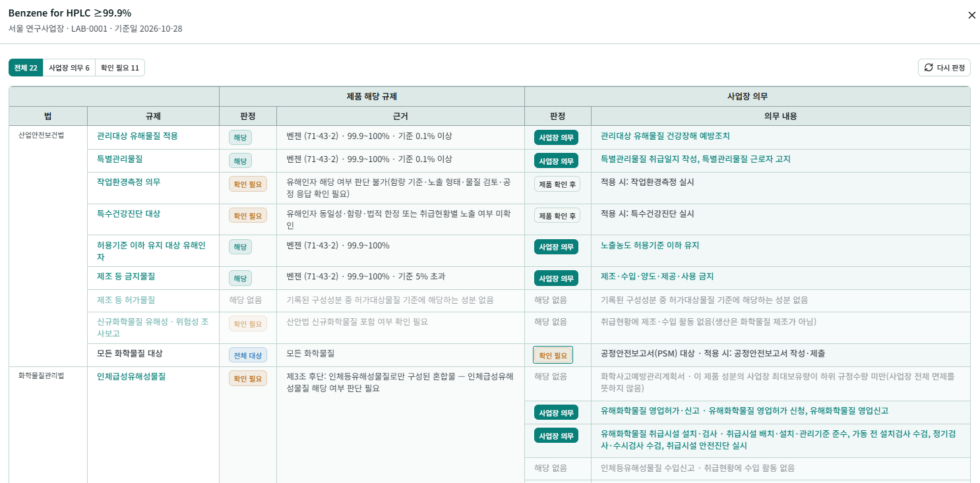Open the 특수건강진단 대상 regulation link
This screenshot has height=483, width=980.
click(129, 213)
